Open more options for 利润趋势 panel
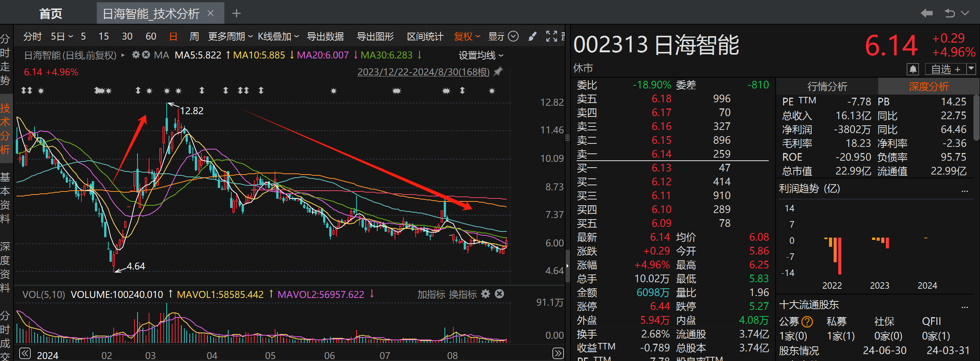This screenshot has height=361, width=980. click(965, 191)
